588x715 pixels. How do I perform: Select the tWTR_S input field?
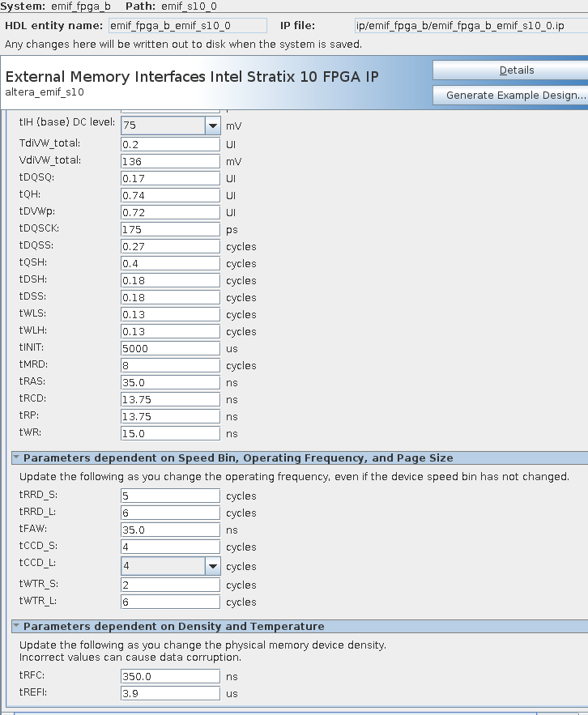[171, 585]
